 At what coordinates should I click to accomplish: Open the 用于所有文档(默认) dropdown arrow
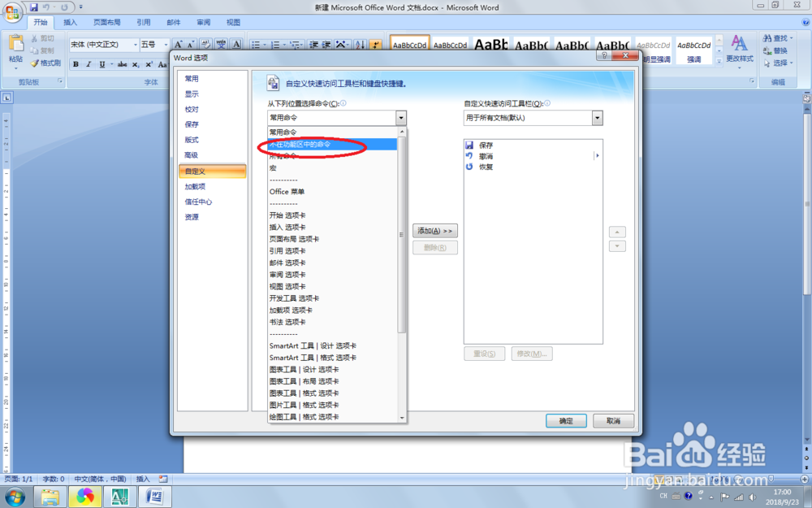598,118
